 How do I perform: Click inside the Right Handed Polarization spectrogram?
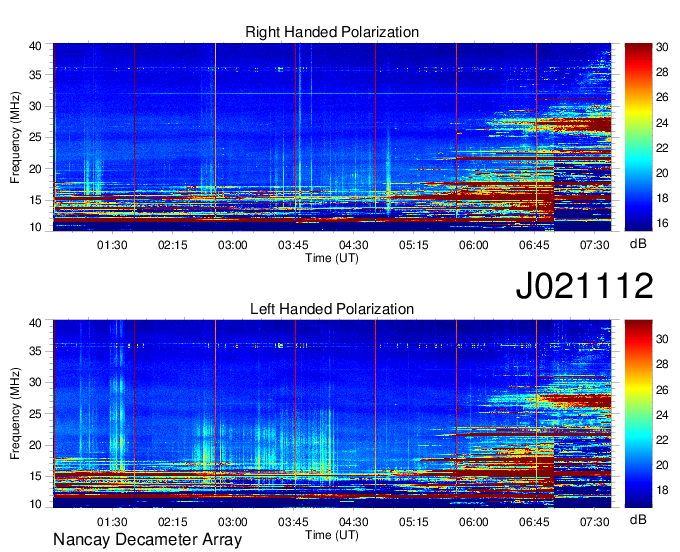(332, 137)
